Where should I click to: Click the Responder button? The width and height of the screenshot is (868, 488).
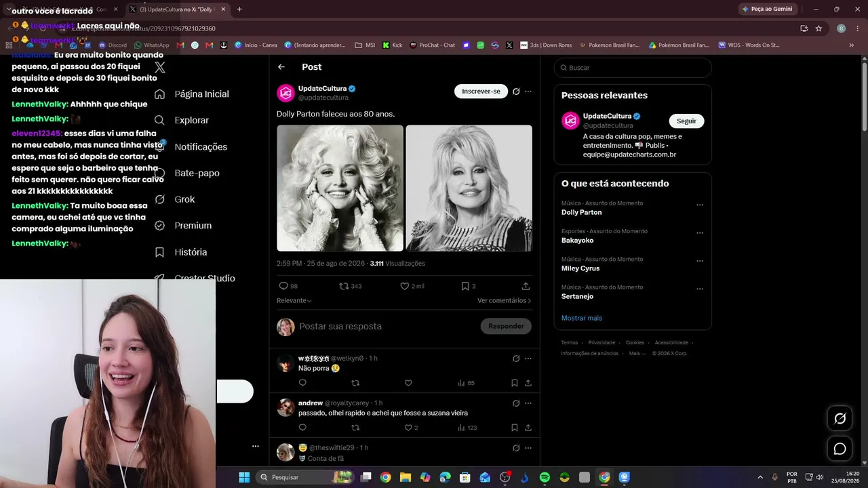[x=506, y=326]
